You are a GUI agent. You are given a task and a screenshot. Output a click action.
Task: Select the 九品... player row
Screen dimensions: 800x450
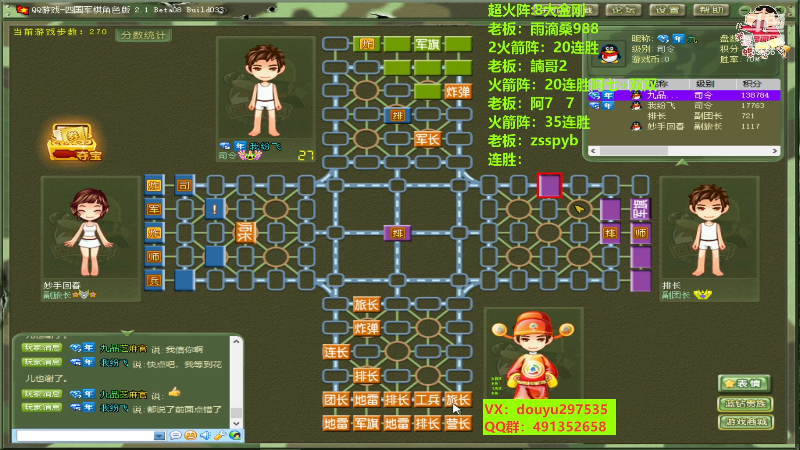tap(684, 95)
